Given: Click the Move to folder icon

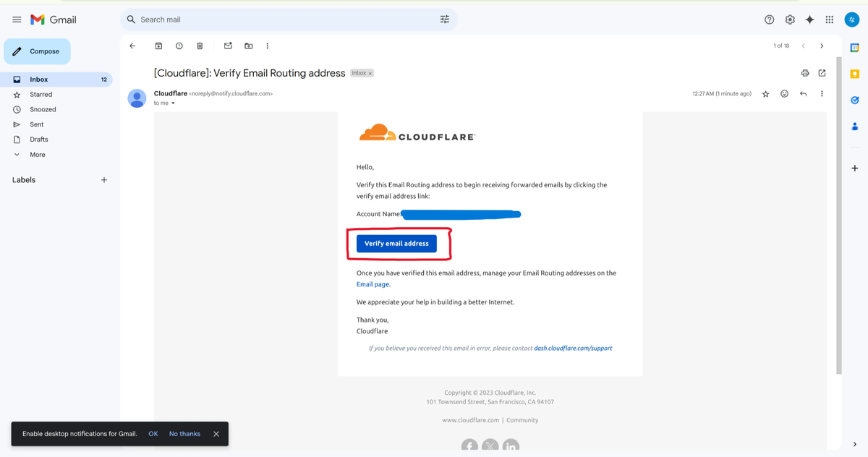Looking at the screenshot, I should click(x=249, y=46).
